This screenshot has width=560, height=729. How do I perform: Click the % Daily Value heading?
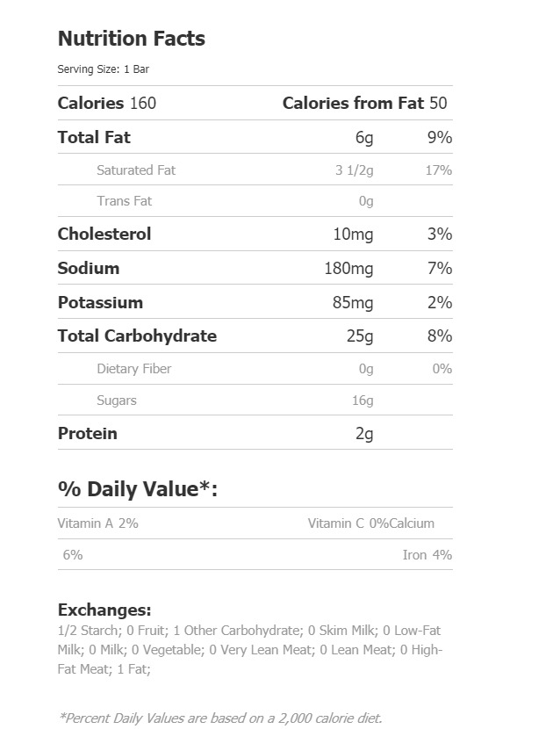tap(138, 489)
